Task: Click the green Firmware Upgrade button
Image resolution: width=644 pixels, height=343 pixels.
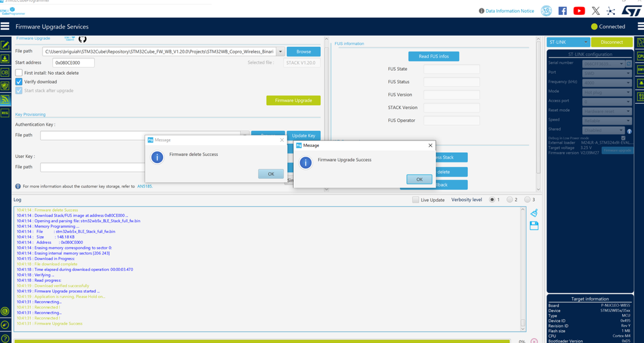Action: (x=293, y=100)
